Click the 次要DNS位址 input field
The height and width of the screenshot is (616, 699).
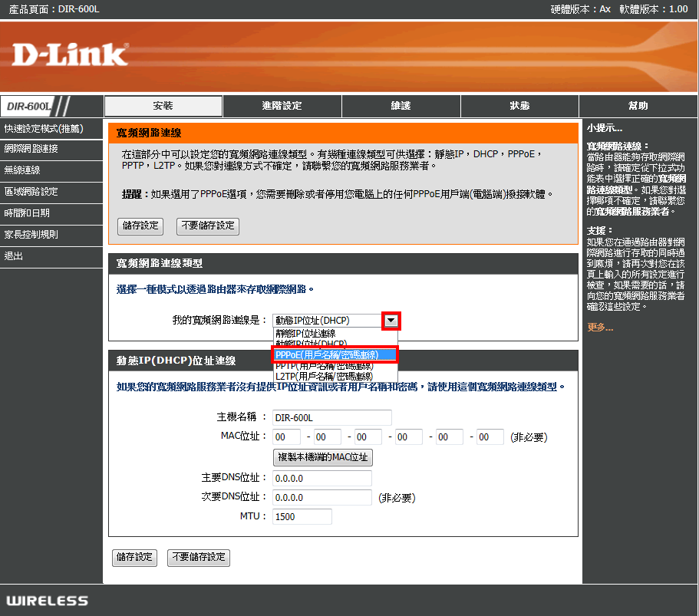pos(322,497)
